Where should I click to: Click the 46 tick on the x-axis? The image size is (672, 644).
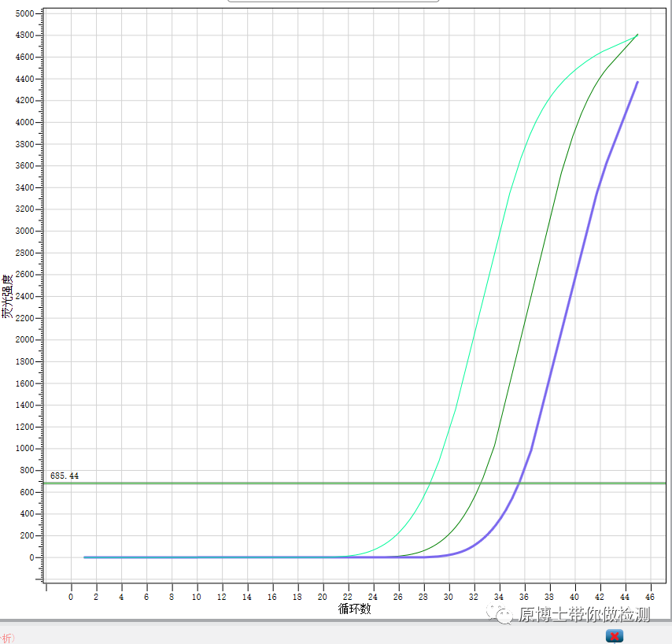pos(651,597)
